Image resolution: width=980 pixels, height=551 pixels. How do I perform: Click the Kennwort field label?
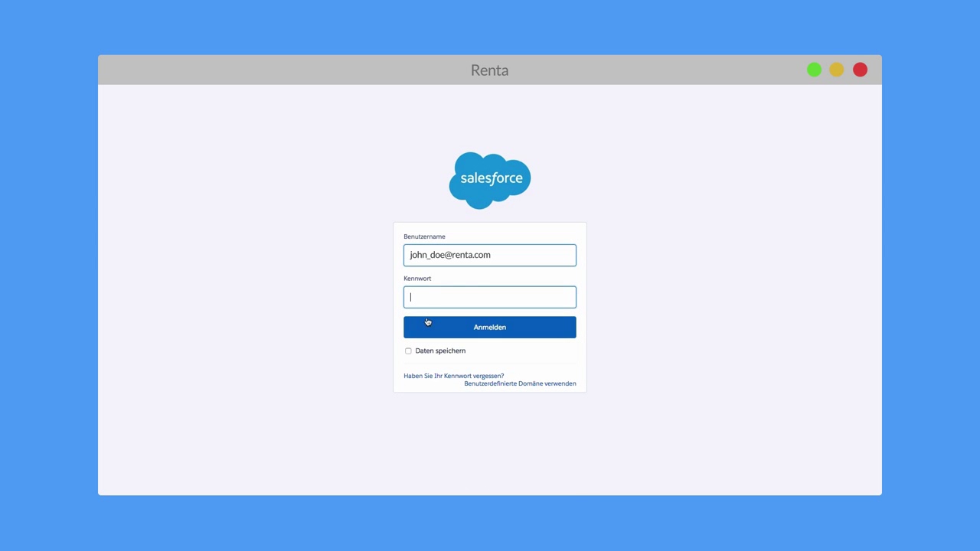click(x=417, y=279)
